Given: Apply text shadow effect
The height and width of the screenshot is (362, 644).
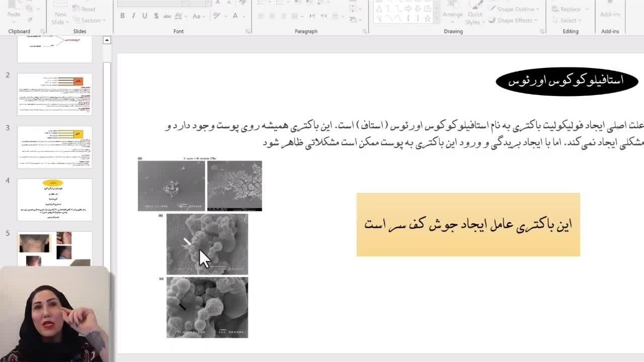Looking at the screenshot, I should click(x=156, y=16).
